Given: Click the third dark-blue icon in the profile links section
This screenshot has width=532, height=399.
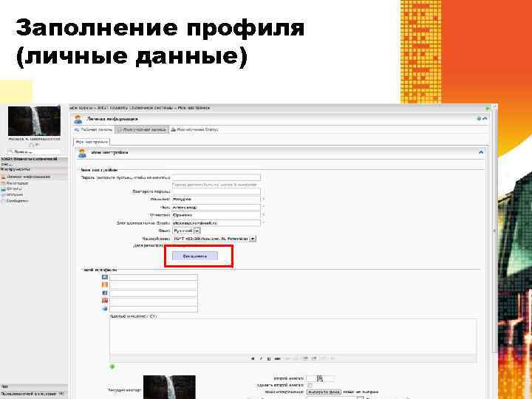Looking at the screenshot, I should tap(105, 293).
